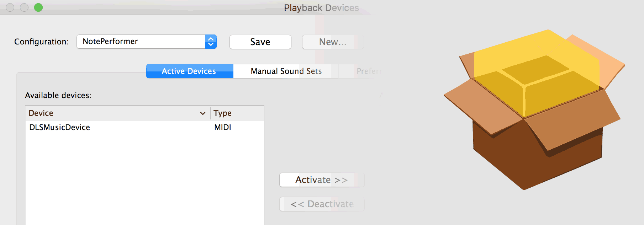
Task: Open the Manual Sound Sets tab
Action: point(286,71)
